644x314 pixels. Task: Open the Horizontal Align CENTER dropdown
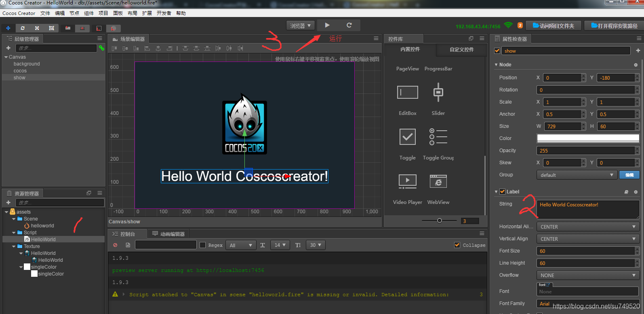[588, 227]
